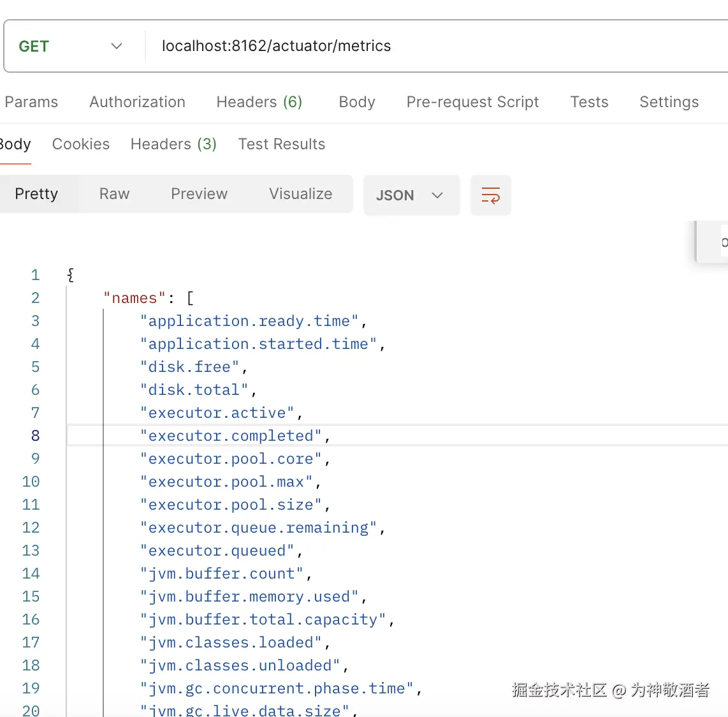Switch to the Authorization tab

(x=138, y=102)
